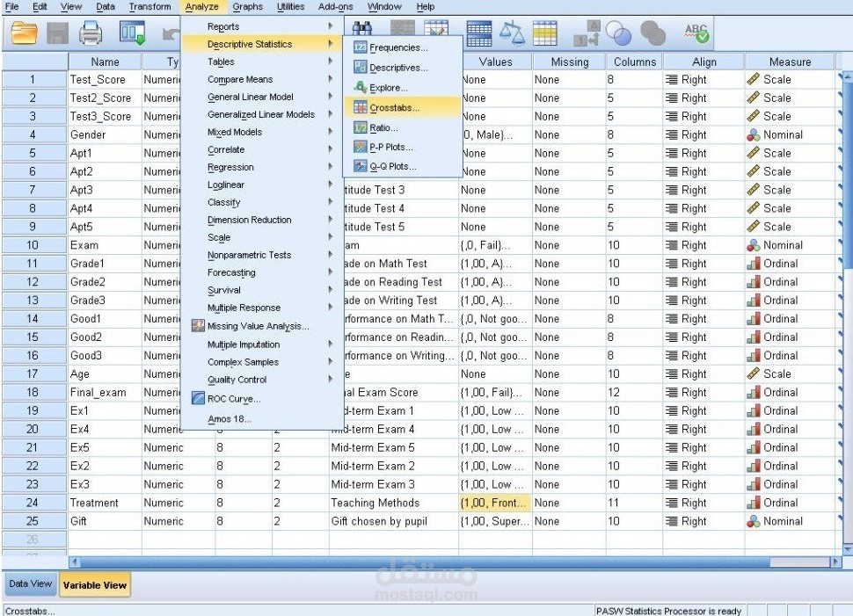Click the Exam values cell {0, Fail}

pos(495,245)
